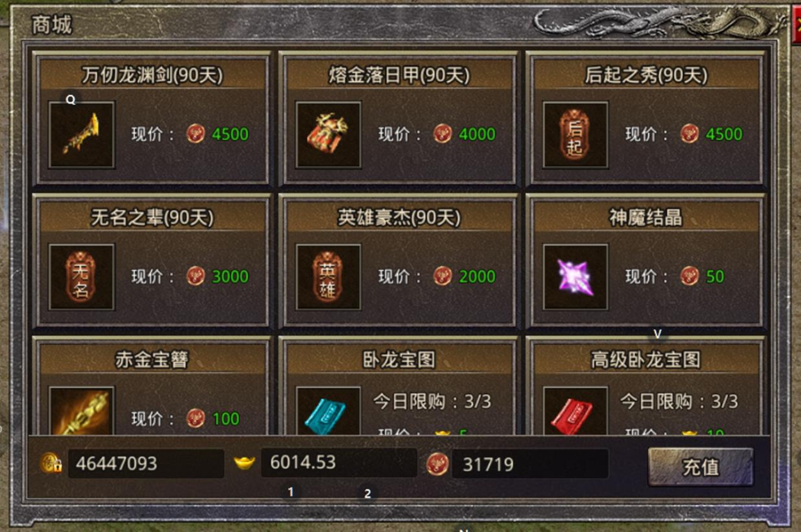Select the purple 神魔结晶 crystal icon
801x532 pixels.
click(576, 277)
